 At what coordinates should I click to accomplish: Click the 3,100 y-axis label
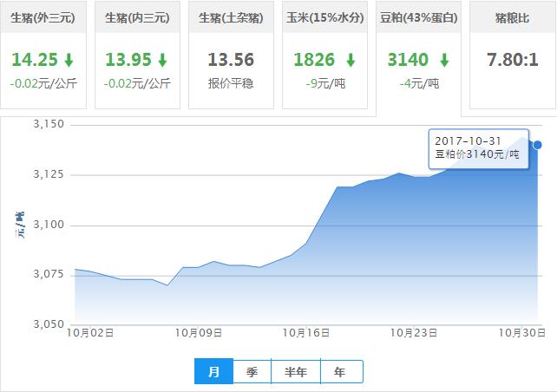[x=49, y=225]
